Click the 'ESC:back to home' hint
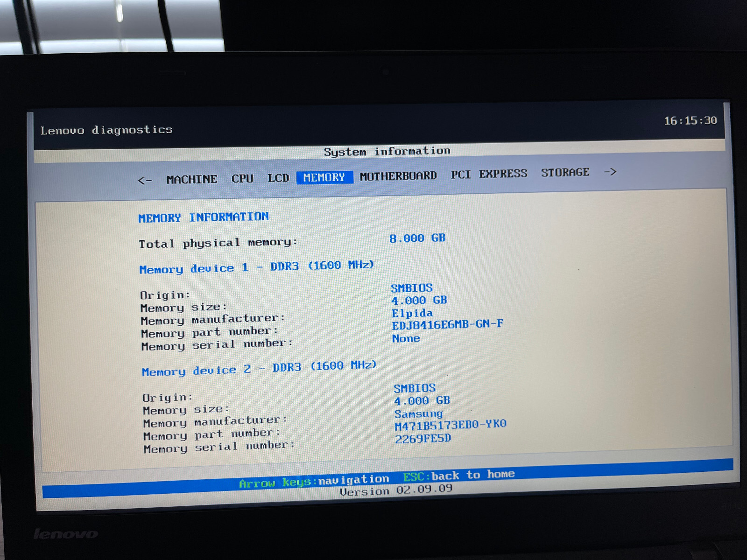747x560 pixels. pos(459,476)
